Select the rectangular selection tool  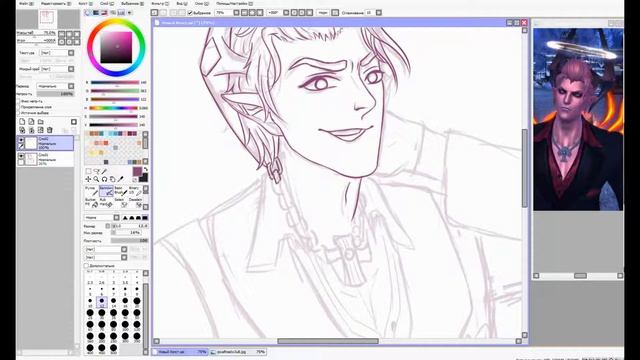(x=88, y=171)
